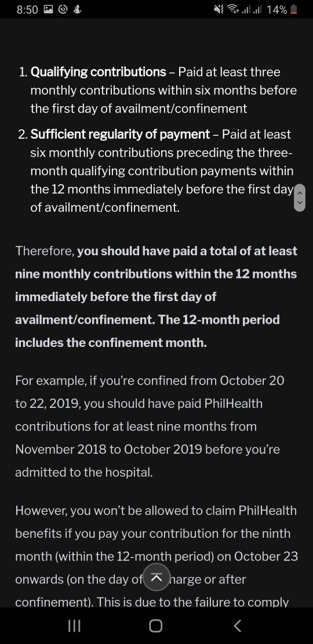Image resolution: width=313 pixels, height=644 pixels.
Task: Tap the Android recent apps icon
Action: [x=74, y=626]
